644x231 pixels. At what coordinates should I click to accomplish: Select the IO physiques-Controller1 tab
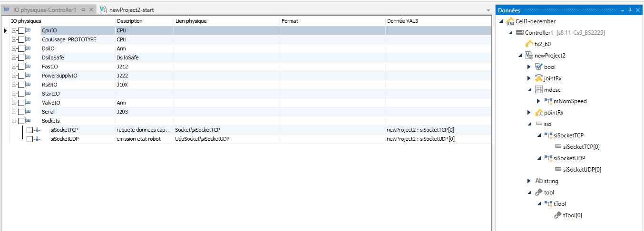click(44, 10)
